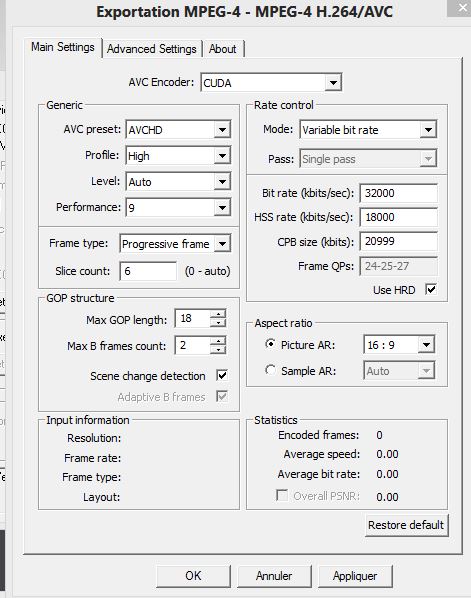Click the Restore default button
The width and height of the screenshot is (471, 598).
pyautogui.click(x=406, y=525)
